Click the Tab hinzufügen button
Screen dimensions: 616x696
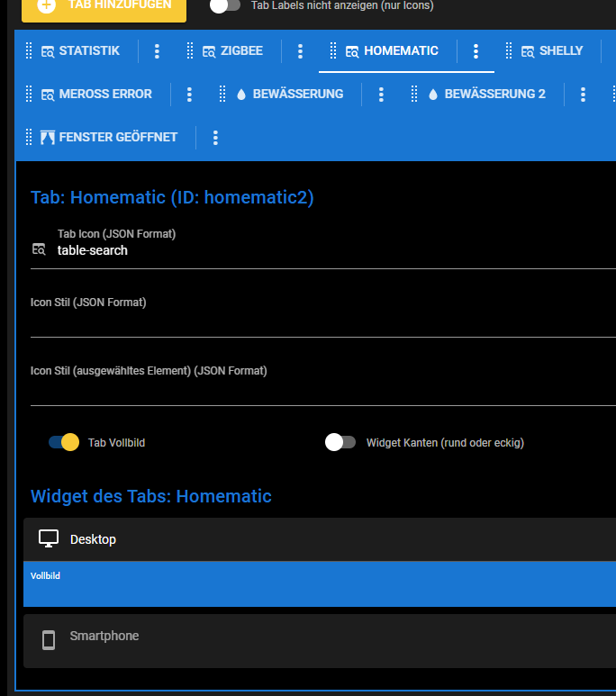pos(104,8)
